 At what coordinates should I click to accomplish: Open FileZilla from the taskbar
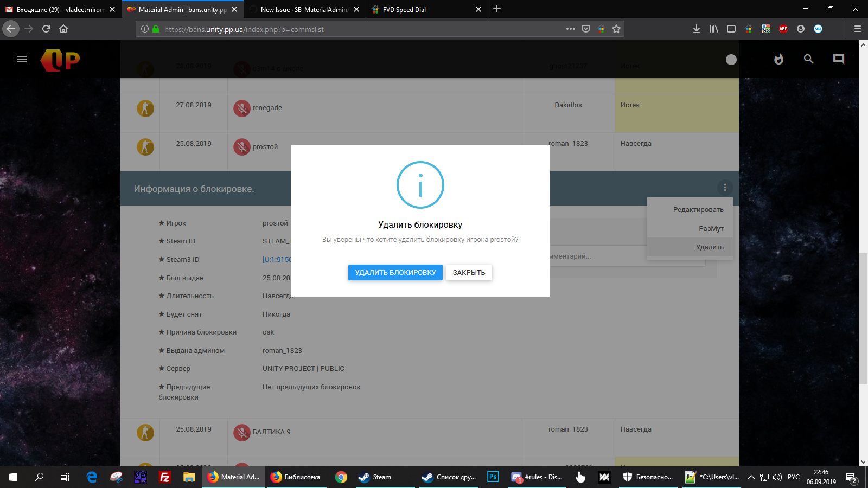[165, 477]
